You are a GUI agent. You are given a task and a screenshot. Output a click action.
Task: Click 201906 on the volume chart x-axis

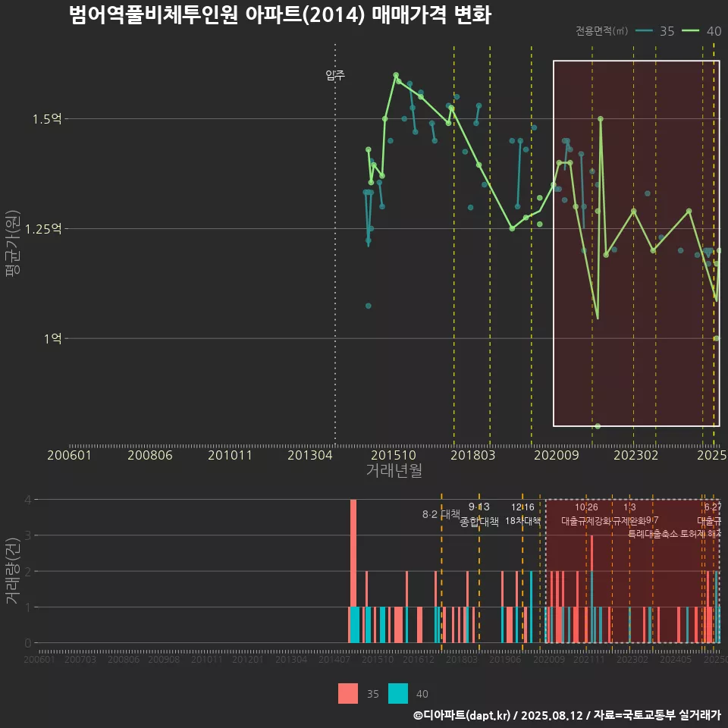tap(505, 659)
